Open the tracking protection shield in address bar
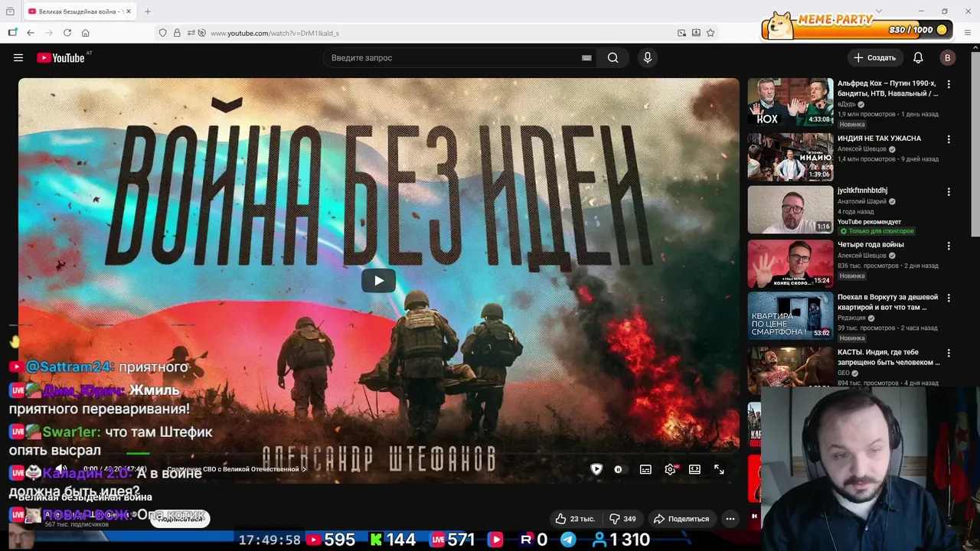The image size is (980, 551). [x=162, y=33]
